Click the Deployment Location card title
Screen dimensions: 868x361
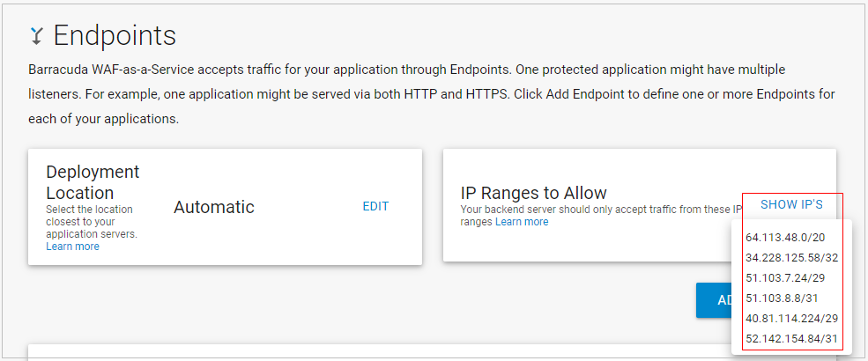(93, 182)
